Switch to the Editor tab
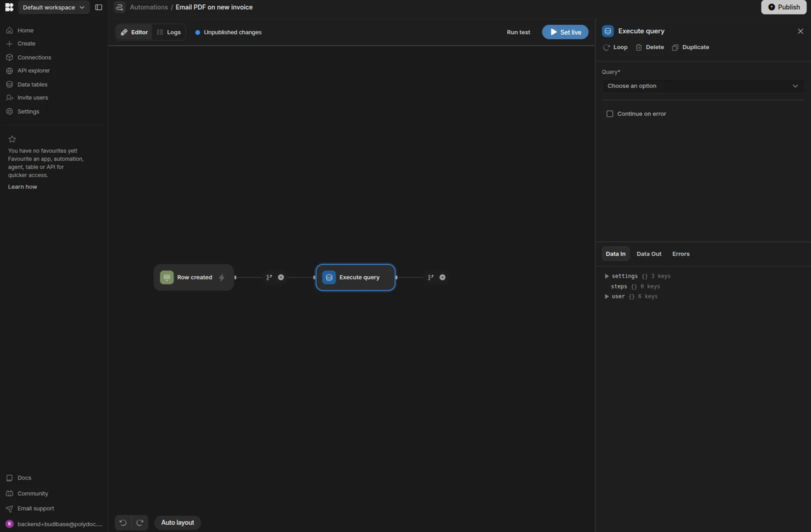 [x=134, y=32]
